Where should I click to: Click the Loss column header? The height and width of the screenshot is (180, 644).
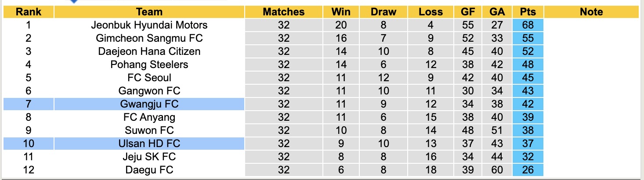coord(431,12)
